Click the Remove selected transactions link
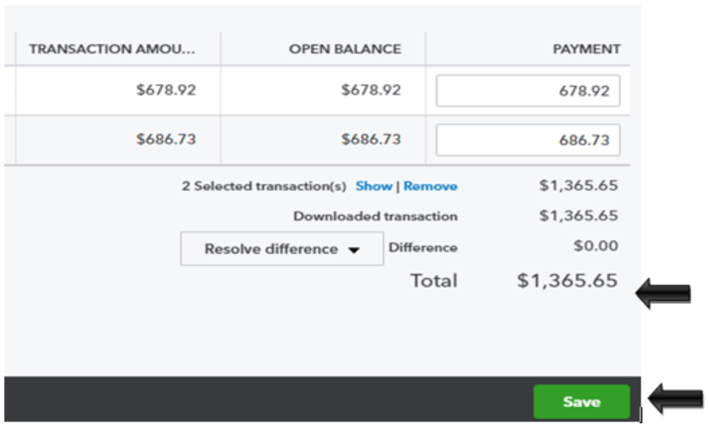This screenshot has width=709, height=426. 430,186
